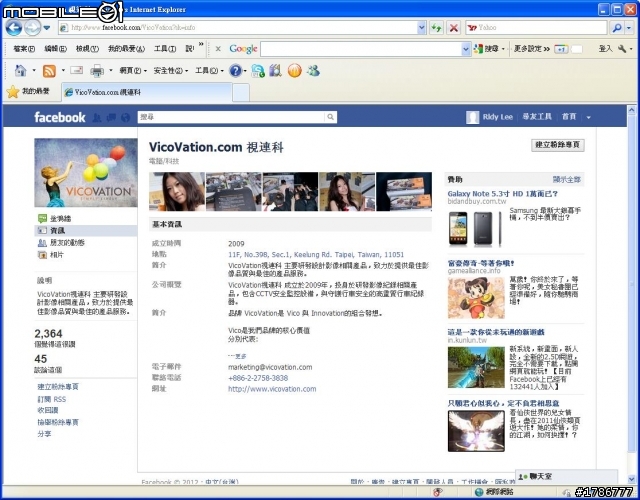Close the Google toolbar with its X

[218, 49]
